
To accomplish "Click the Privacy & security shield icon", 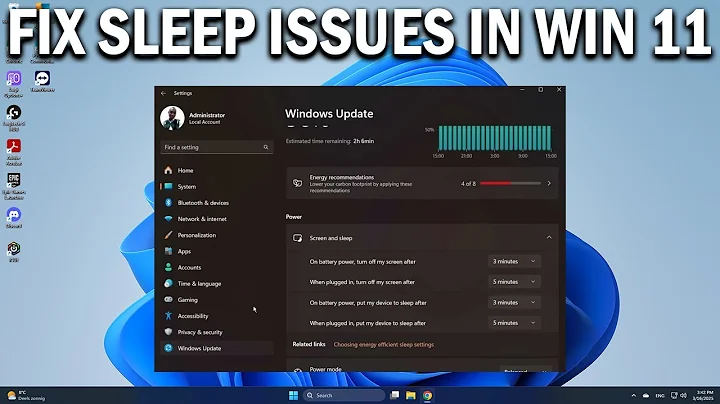I will 169,332.
